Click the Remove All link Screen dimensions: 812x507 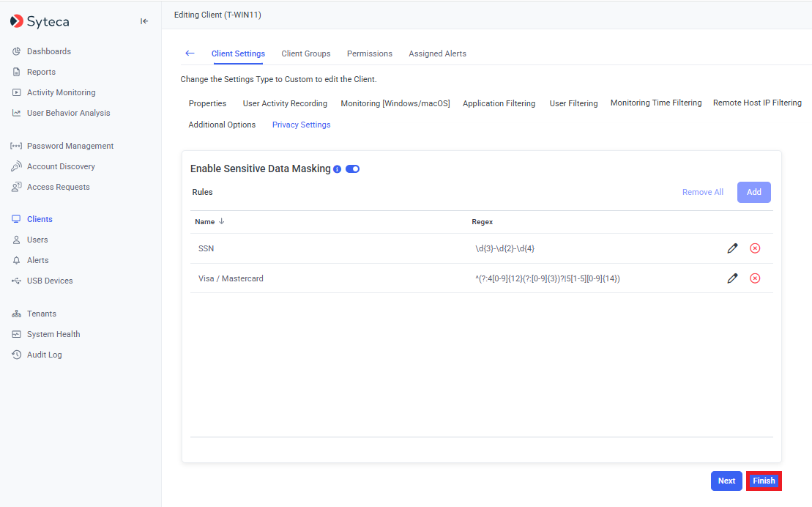pyautogui.click(x=702, y=192)
